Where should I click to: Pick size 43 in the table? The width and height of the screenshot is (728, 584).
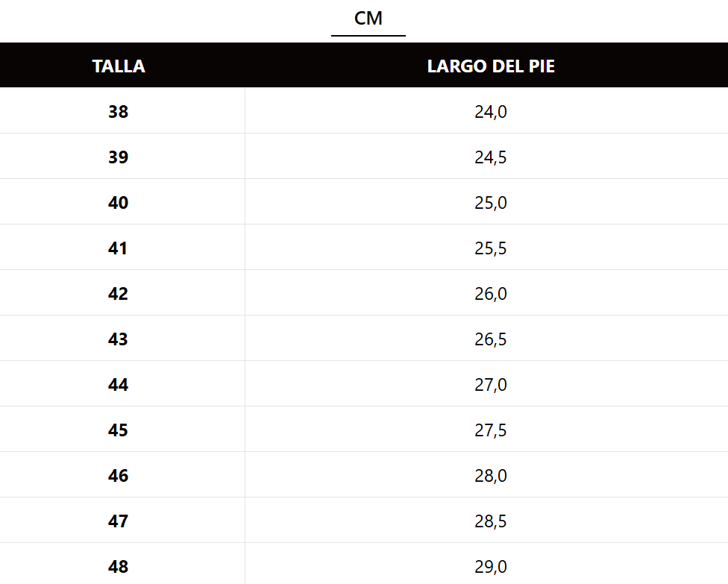[x=118, y=339]
